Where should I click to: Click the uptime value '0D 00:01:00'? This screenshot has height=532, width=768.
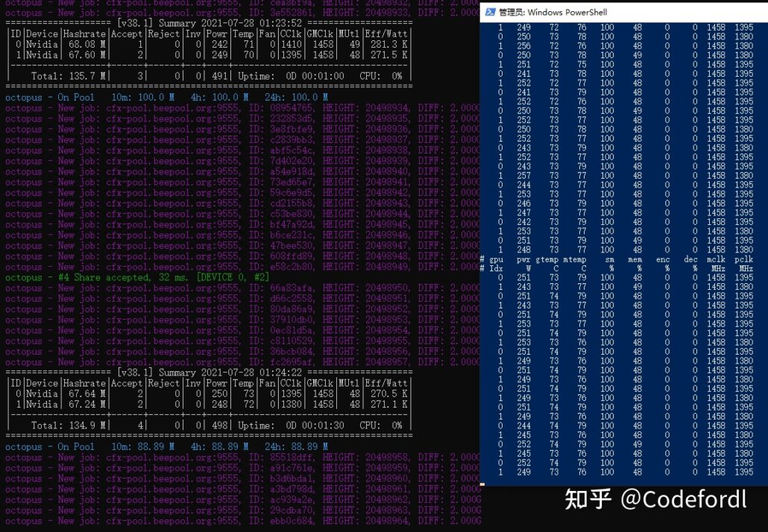click(315, 76)
